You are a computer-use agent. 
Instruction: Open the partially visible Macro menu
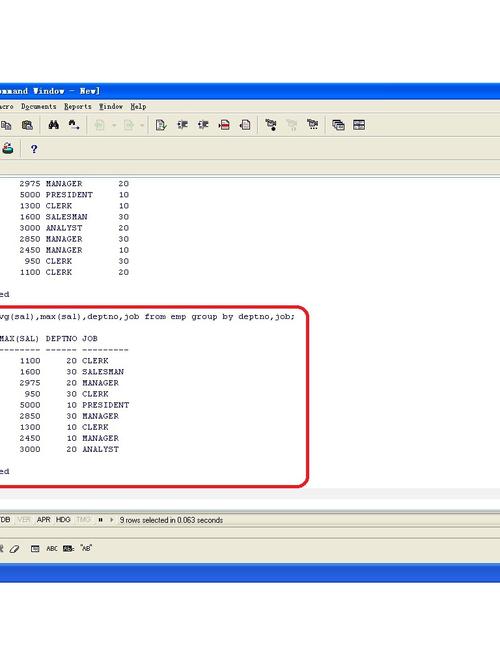pos(6,107)
